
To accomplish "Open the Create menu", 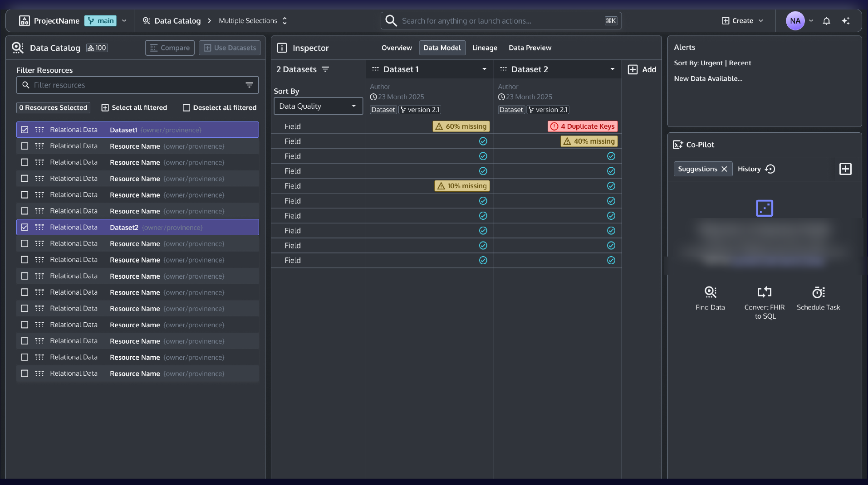I will (x=742, y=21).
